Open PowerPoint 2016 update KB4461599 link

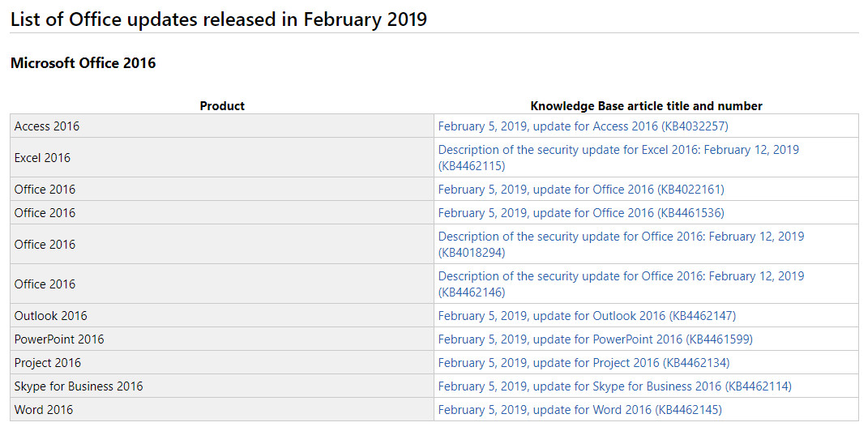pos(596,339)
